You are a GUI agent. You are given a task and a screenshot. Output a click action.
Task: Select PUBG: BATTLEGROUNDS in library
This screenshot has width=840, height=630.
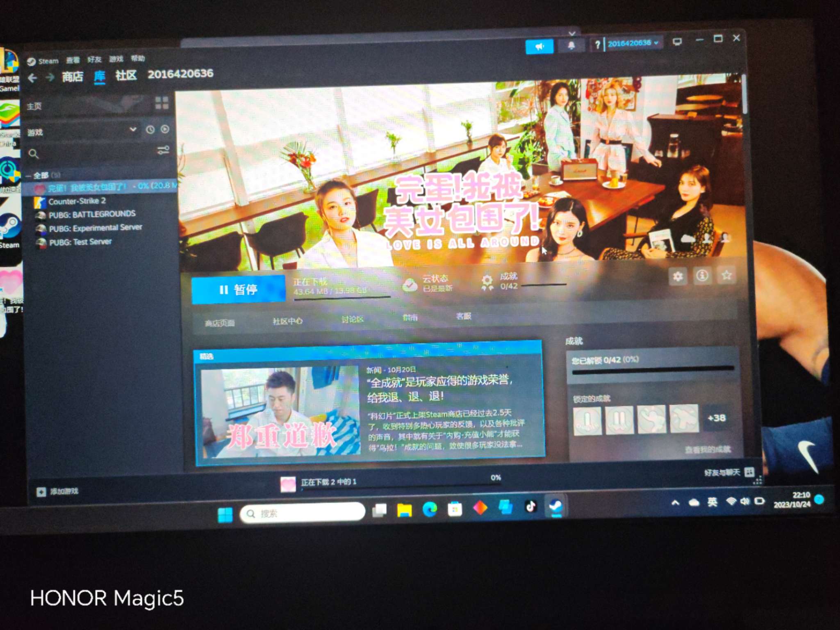click(x=92, y=214)
